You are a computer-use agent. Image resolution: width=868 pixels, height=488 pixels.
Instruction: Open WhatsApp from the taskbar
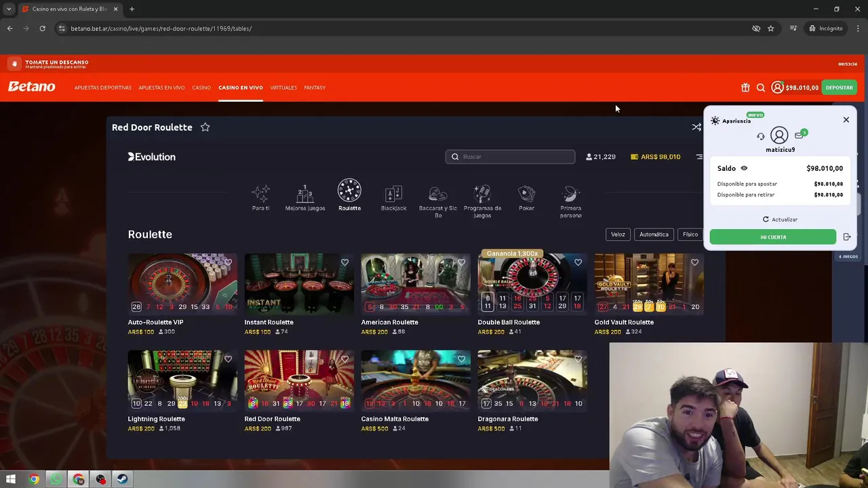click(x=56, y=479)
